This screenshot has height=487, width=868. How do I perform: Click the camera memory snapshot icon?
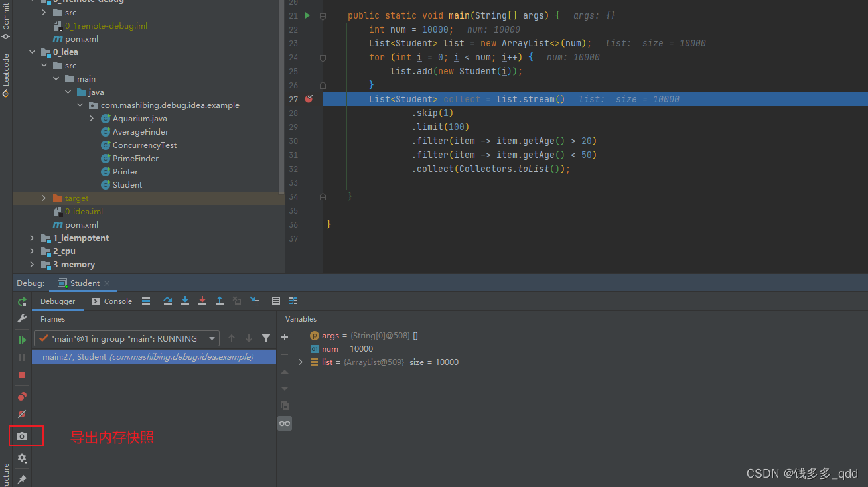pos(22,436)
